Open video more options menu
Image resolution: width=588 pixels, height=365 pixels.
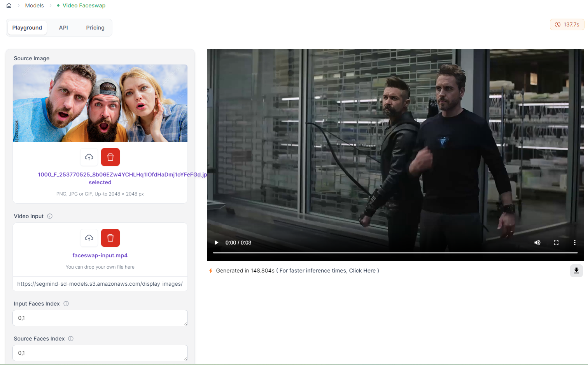575,243
